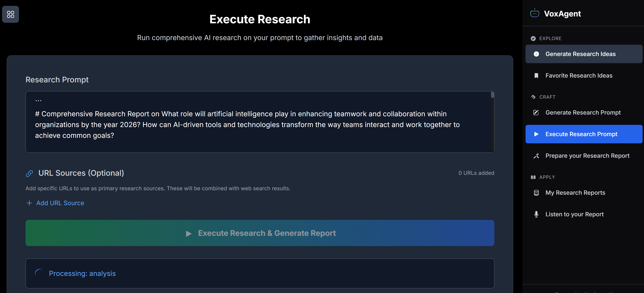Open the app grid icon at top left
The image size is (644, 293).
tap(10, 14)
